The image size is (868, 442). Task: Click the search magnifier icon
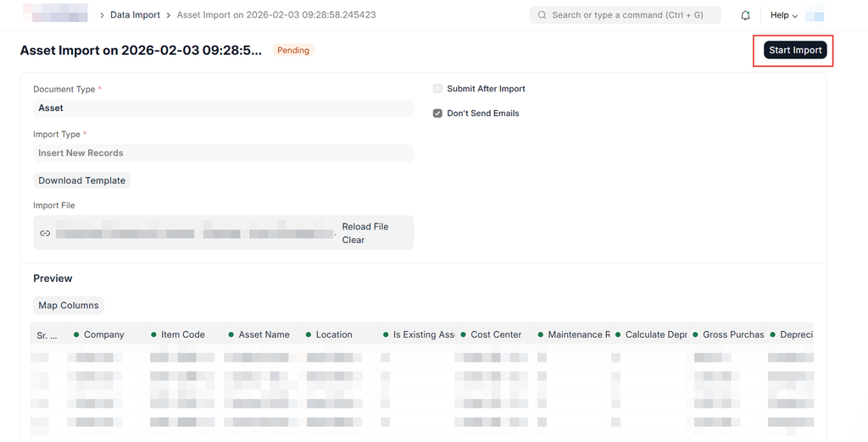pos(542,15)
